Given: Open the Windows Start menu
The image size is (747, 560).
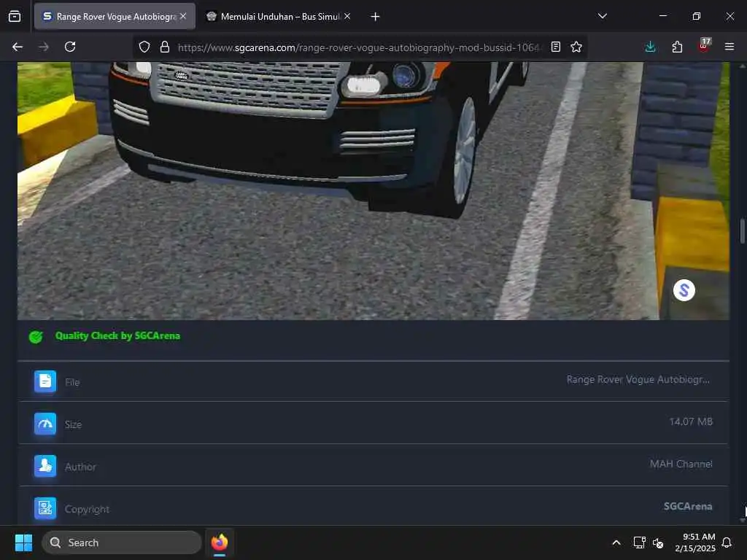Looking at the screenshot, I should [x=23, y=542].
